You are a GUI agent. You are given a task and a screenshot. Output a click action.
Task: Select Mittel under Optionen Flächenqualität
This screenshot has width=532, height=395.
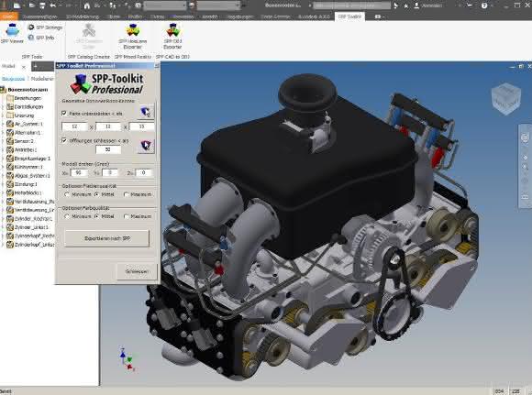pos(96,194)
